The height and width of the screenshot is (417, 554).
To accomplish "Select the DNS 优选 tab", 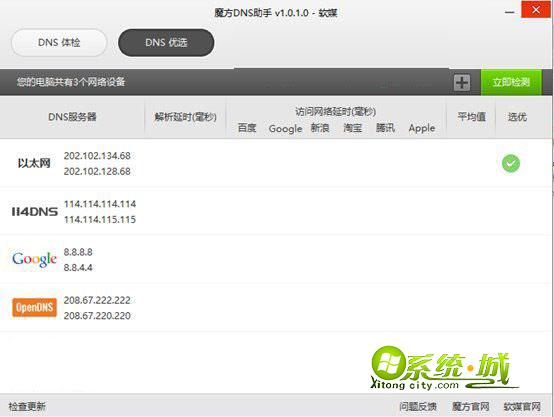I will pos(166,43).
